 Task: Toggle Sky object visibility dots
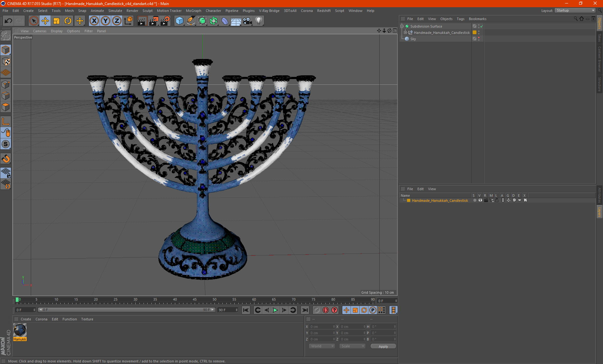coord(479,39)
